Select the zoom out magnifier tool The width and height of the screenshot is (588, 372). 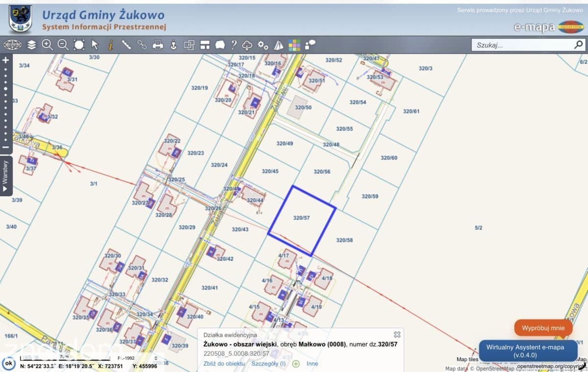[63, 45]
